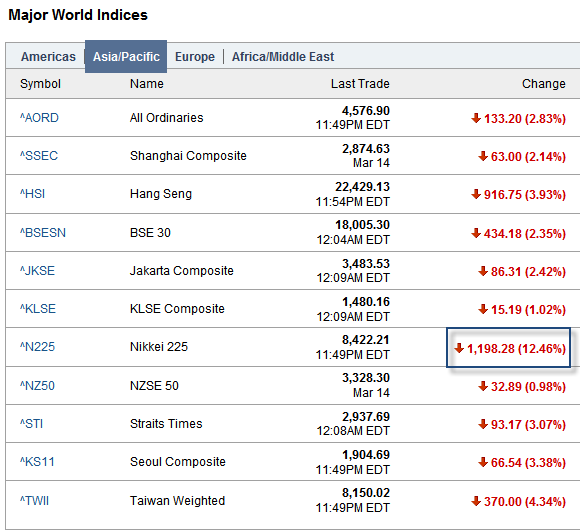Open the ^N225 Nikkei symbol
This screenshot has height=532, width=580.
(37, 347)
